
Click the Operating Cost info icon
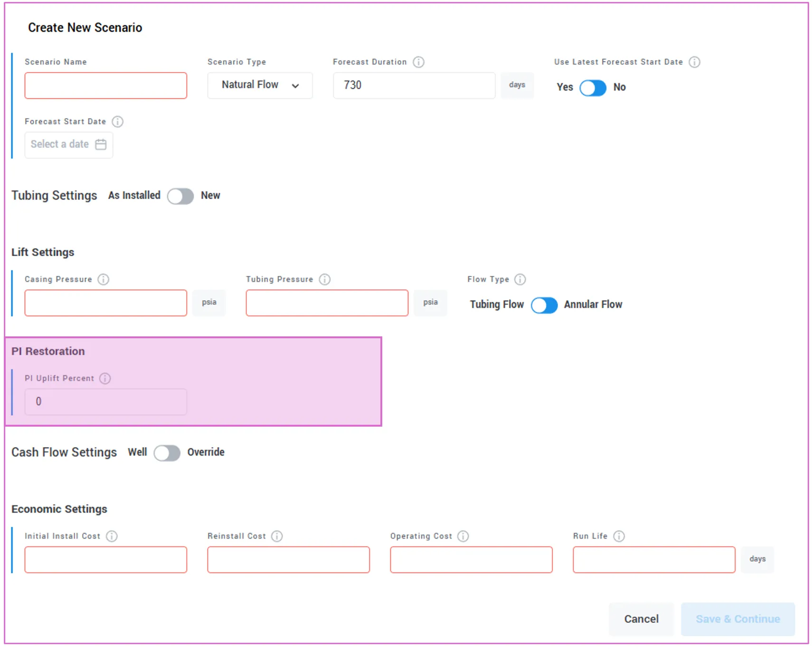click(x=463, y=536)
